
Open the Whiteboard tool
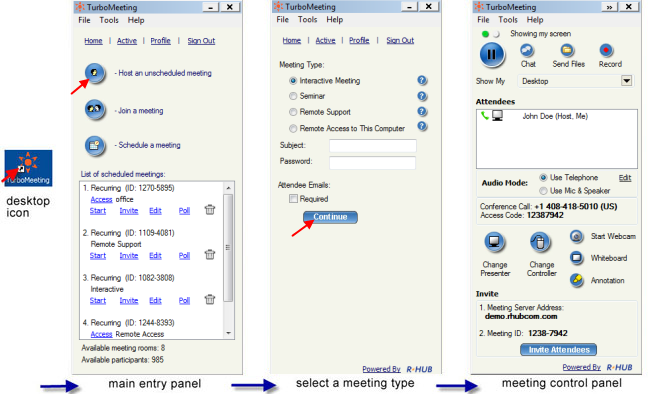point(576,258)
